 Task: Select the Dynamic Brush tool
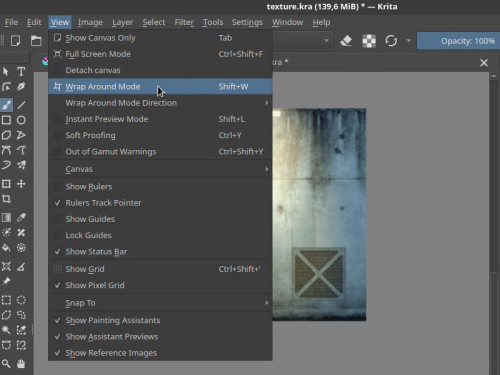[6, 165]
